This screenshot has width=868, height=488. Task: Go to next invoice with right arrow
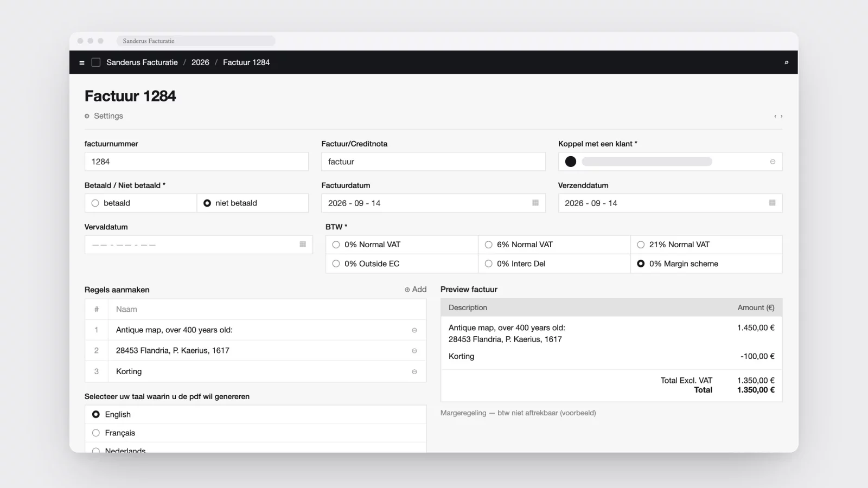click(781, 116)
